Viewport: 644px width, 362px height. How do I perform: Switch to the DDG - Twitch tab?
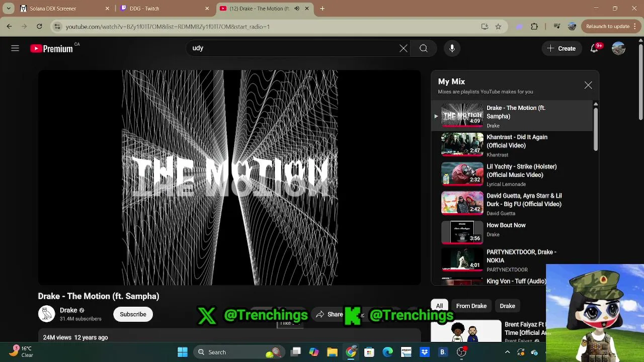pyautogui.click(x=166, y=9)
